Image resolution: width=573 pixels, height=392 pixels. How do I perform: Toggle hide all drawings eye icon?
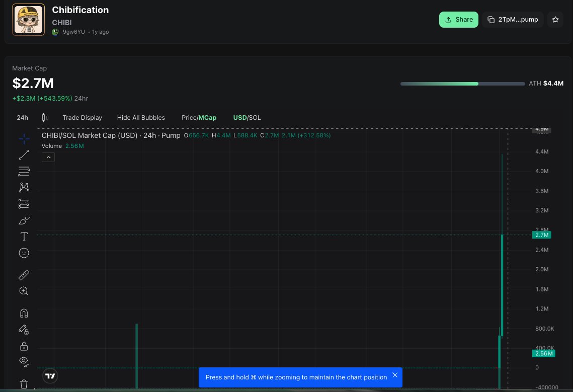[24, 362]
